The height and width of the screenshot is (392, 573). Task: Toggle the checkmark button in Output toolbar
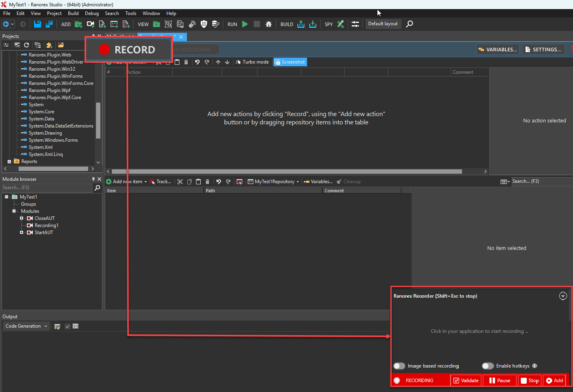click(68, 326)
